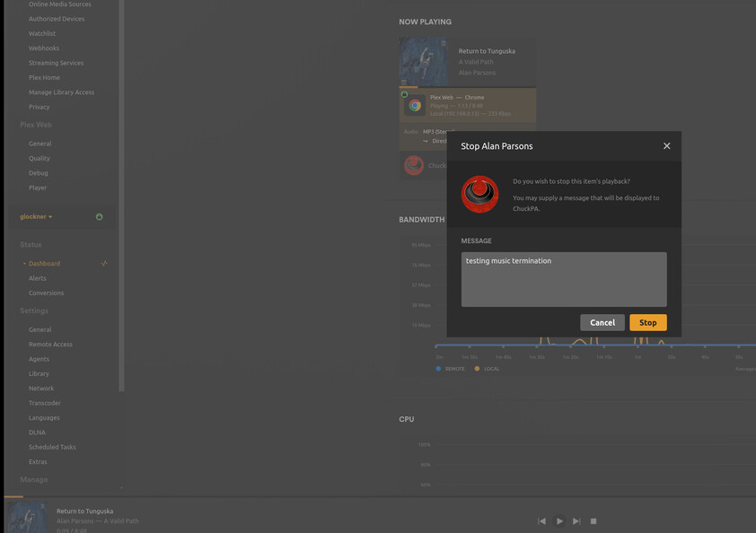Open Streaming Services settings
The height and width of the screenshot is (533, 756).
tap(56, 63)
